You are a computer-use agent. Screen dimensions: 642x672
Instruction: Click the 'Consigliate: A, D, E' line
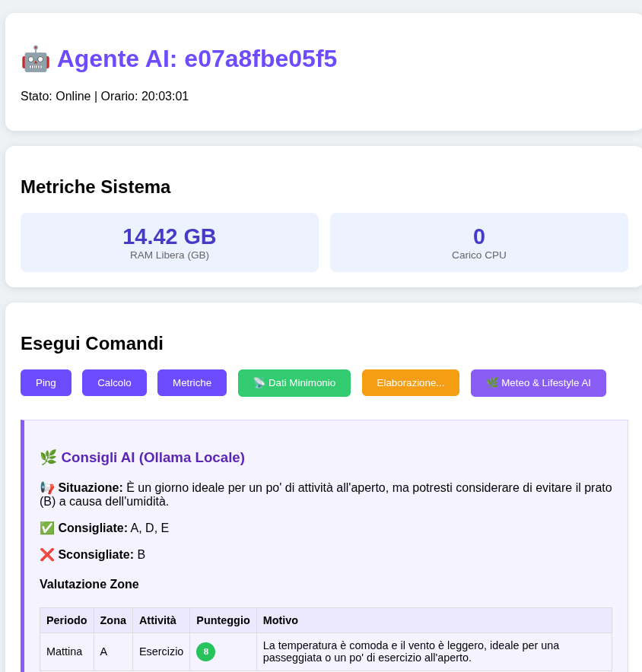104,528
